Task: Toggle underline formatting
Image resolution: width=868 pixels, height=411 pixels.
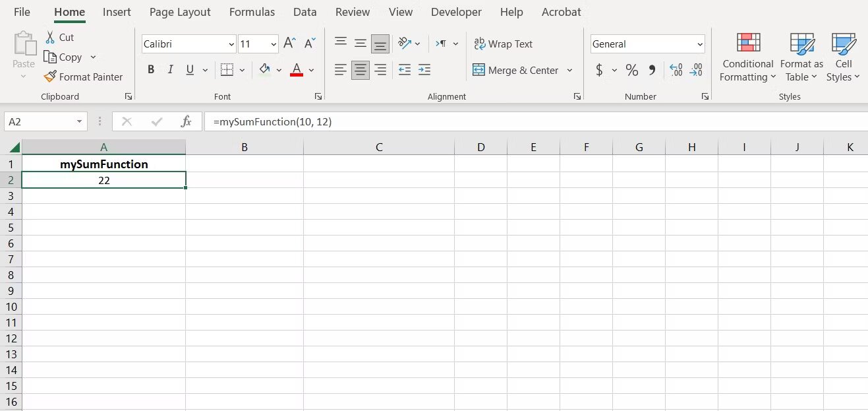Action: point(188,69)
